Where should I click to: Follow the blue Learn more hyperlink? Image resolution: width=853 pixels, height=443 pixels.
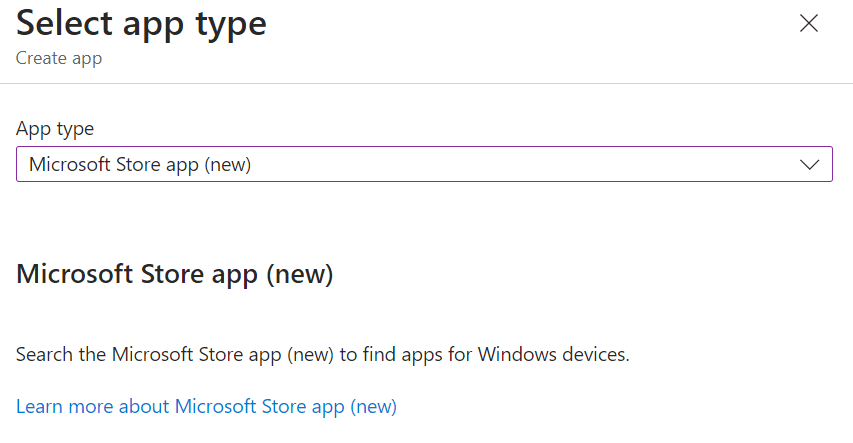tap(206, 407)
